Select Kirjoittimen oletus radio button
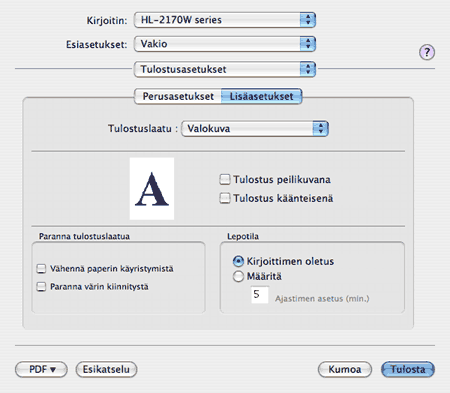 (238, 261)
